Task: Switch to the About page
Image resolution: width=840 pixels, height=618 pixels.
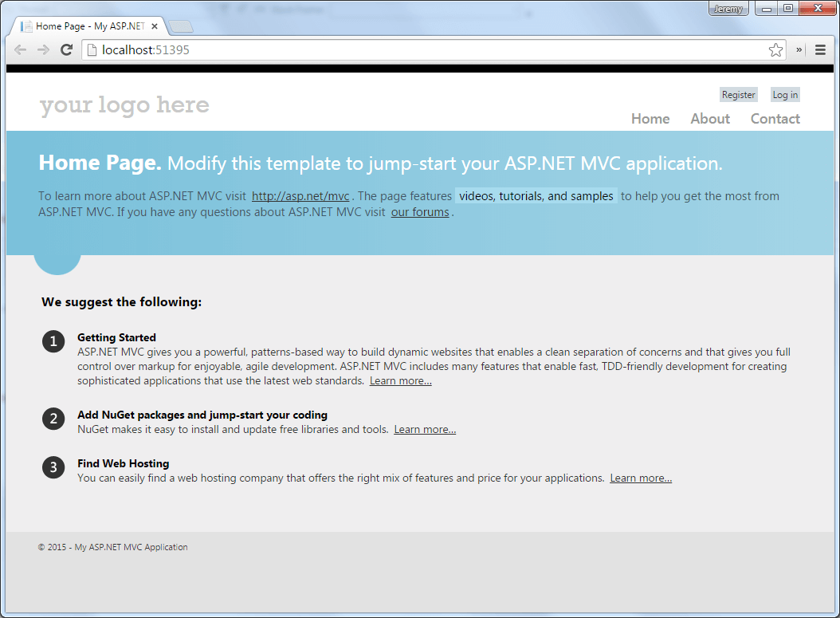Action: click(x=709, y=118)
